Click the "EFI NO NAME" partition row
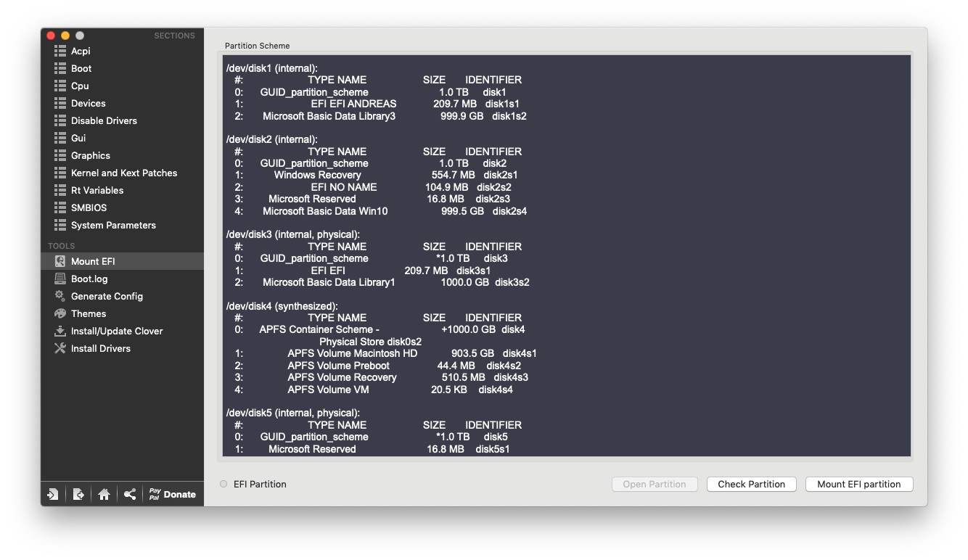Screen dimensions: 968x560 [372, 187]
